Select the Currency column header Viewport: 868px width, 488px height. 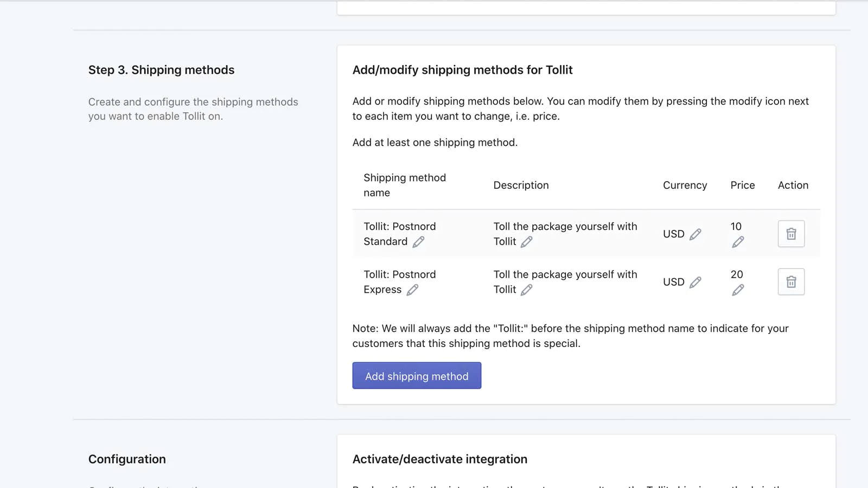[x=685, y=185]
